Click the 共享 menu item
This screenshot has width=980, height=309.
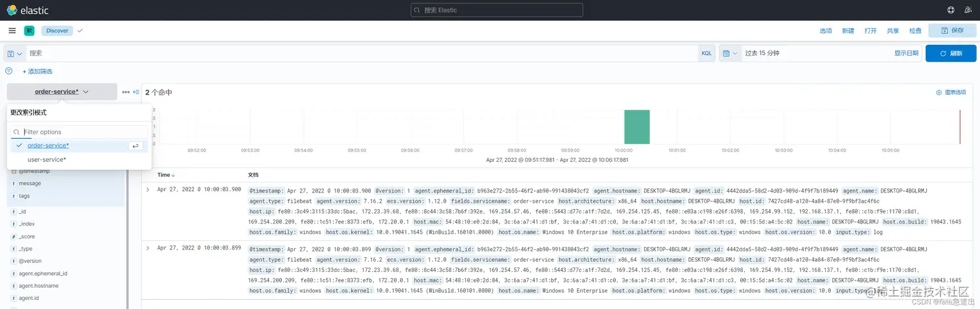[x=893, y=31]
